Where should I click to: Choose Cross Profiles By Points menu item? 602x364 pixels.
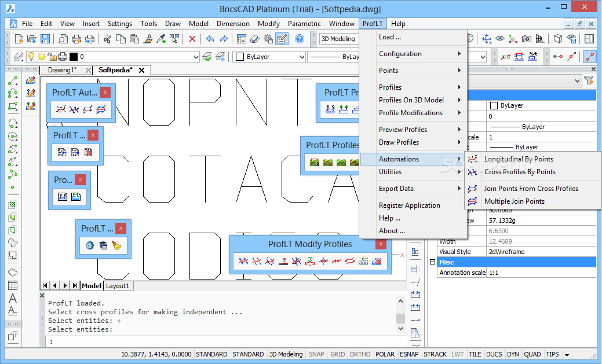(x=520, y=172)
